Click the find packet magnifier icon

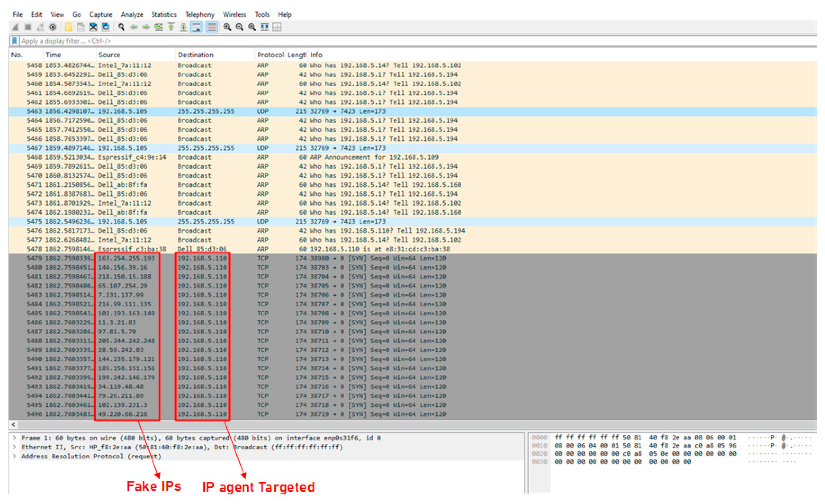click(121, 27)
